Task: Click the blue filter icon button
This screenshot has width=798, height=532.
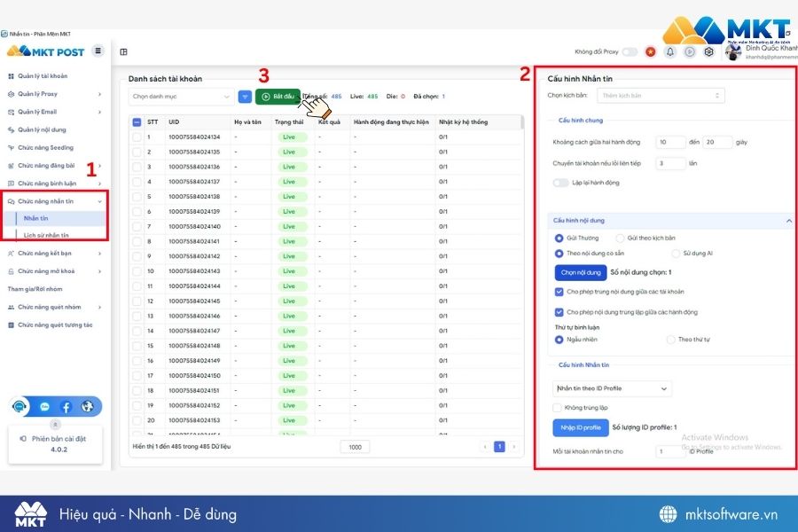Action: pos(245,97)
